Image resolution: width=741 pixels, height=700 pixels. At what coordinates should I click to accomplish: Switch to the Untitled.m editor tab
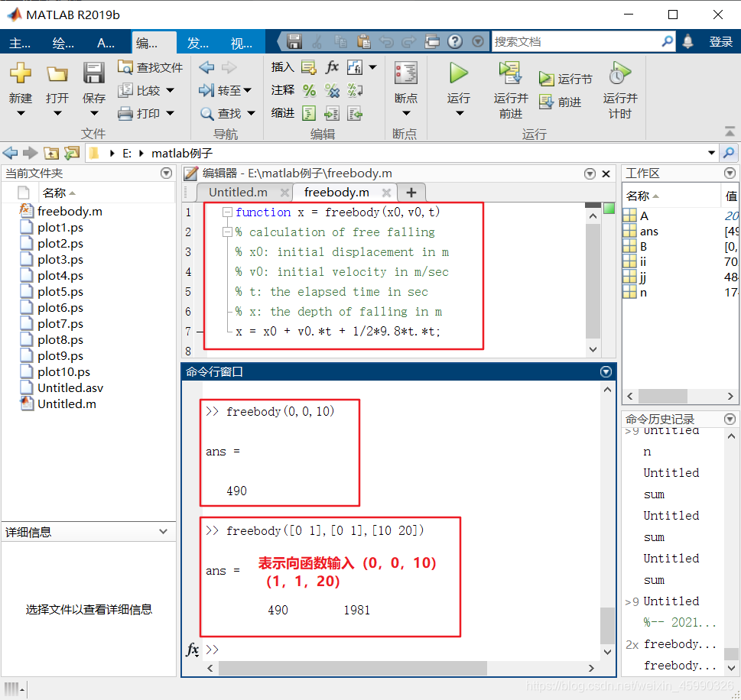point(238,193)
